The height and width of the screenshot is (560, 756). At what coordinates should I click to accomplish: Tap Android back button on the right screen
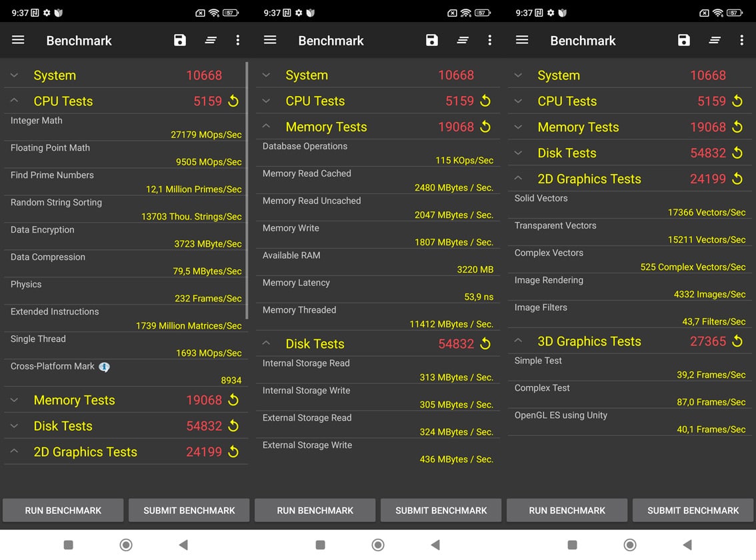[x=687, y=545]
